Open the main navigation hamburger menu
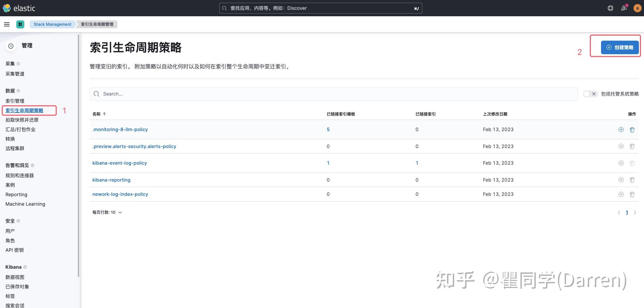The width and height of the screenshot is (644, 308). (7, 24)
